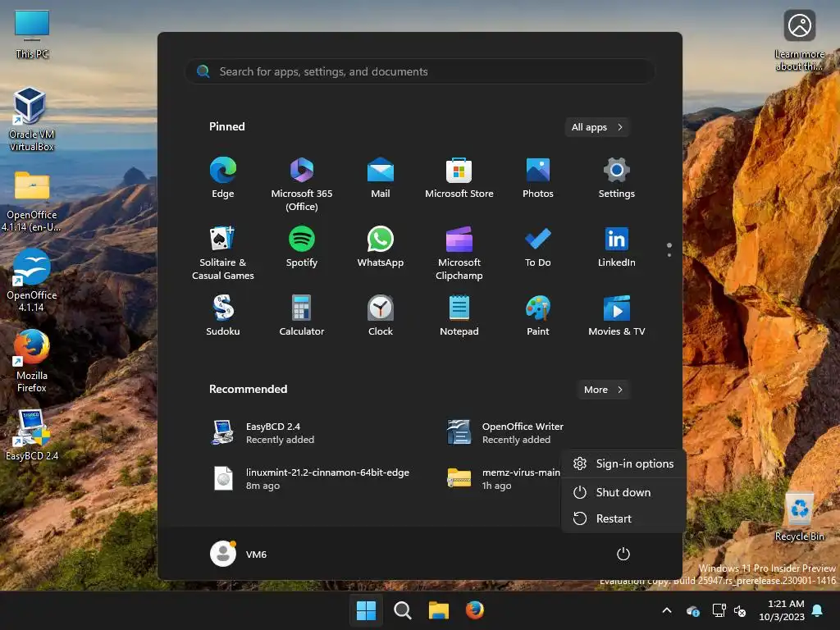Show hidden system tray icons
The image size is (840, 630).
667,610
